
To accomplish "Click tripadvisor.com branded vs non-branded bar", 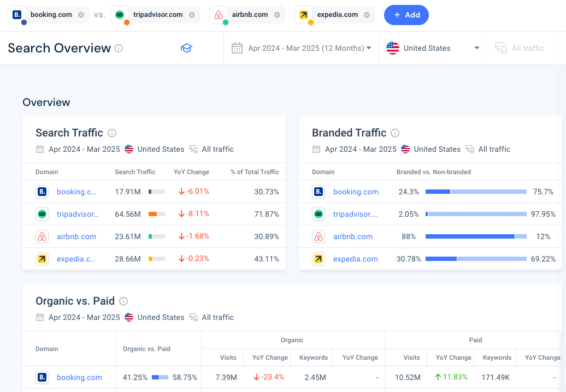I will tap(476, 214).
